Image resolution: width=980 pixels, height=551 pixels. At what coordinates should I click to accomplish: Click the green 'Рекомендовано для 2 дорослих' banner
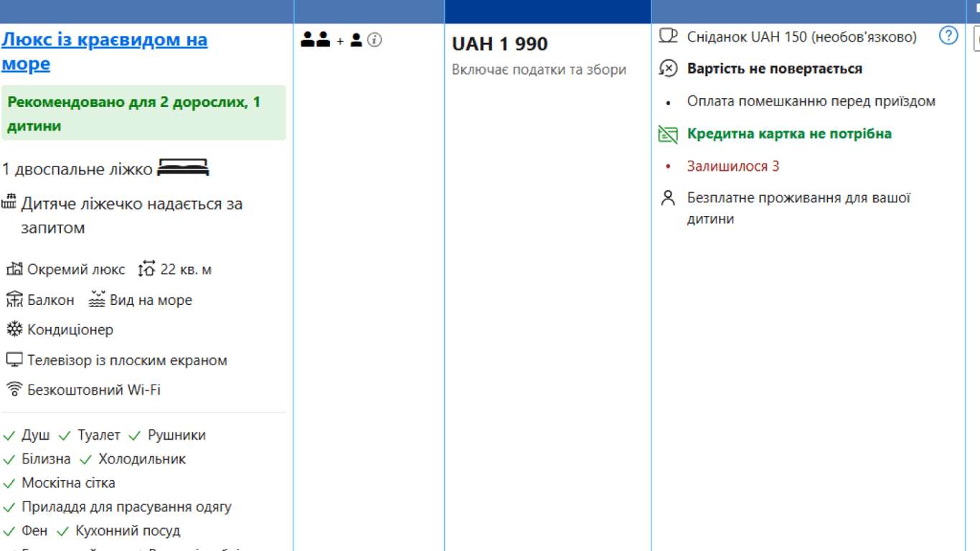[143, 113]
